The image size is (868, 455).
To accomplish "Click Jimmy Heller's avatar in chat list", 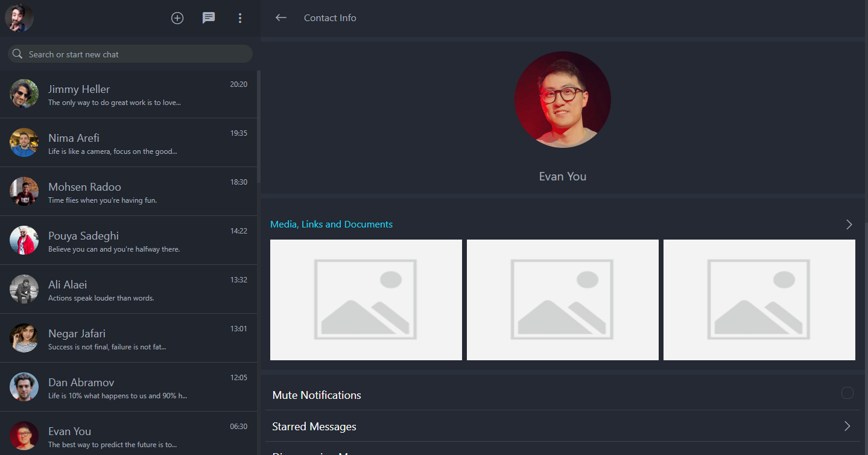I will 24,94.
